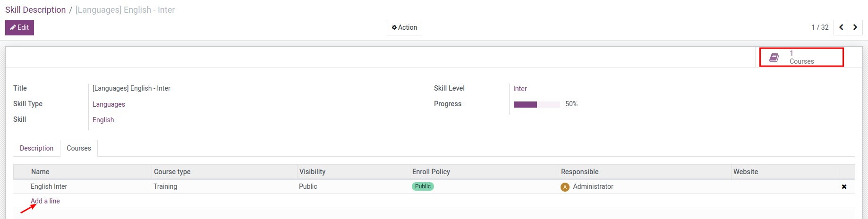The width and height of the screenshot is (868, 219).
Task: Open the Courses book stat button
Action: click(801, 57)
